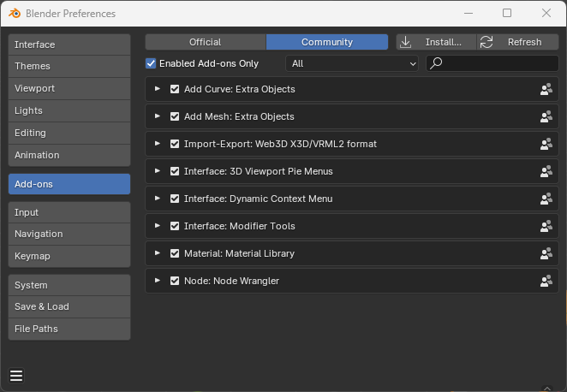Expand 3D Viewport Pie Menus details
The width and height of the screenshot is (567, 392).
158,171
